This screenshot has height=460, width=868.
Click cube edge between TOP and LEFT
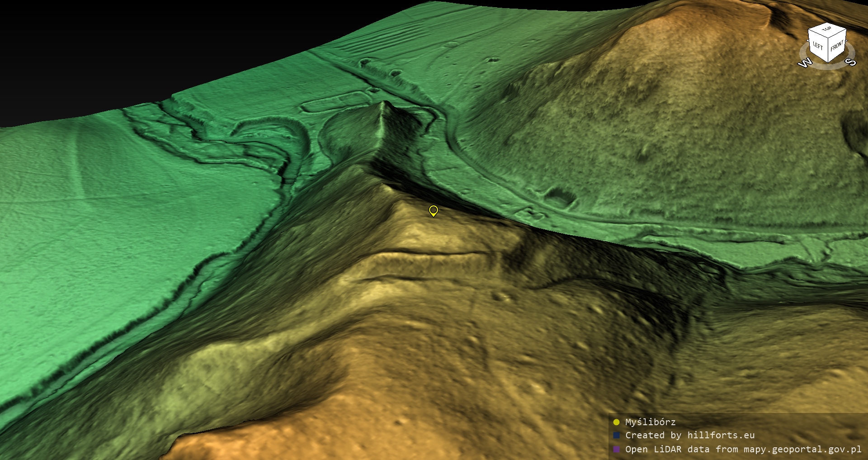coord(818,33)
